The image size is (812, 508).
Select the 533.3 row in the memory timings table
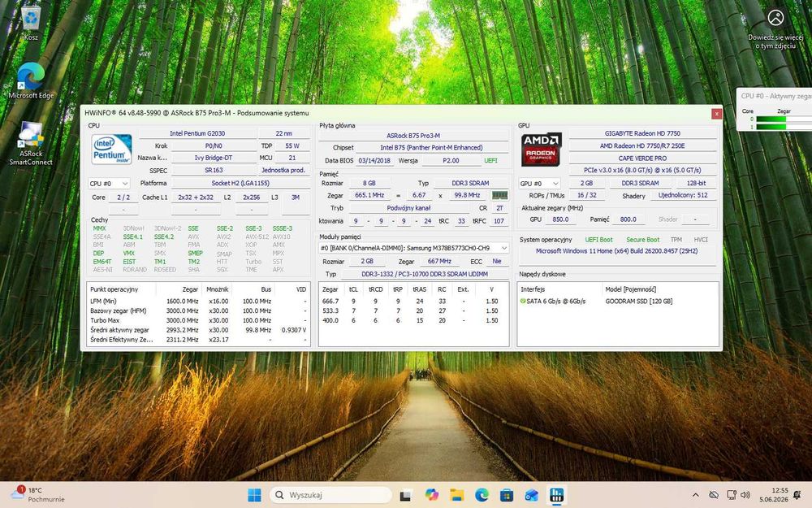pyautogui.click(x=413, y=311)
